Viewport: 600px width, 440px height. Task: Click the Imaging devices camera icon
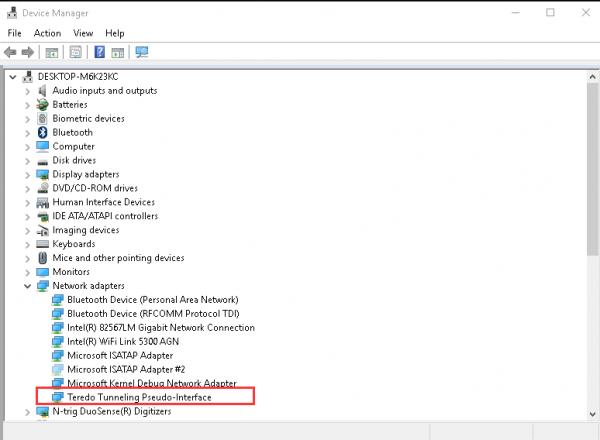click(42, 230)
